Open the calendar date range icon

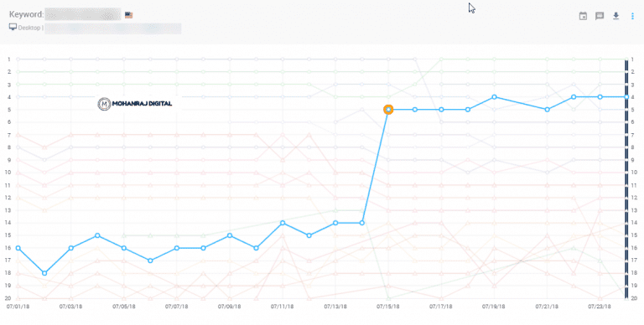pyautogui.click(x=583, y=16)
